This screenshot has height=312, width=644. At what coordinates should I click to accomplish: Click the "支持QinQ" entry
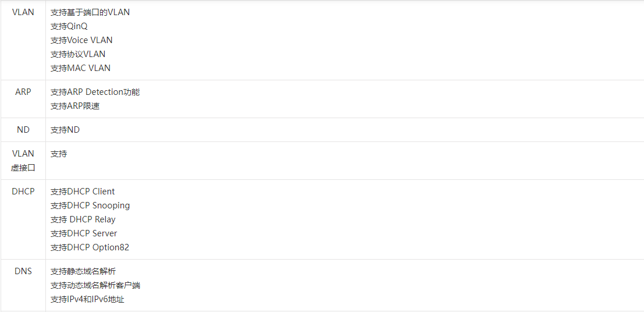69,26
